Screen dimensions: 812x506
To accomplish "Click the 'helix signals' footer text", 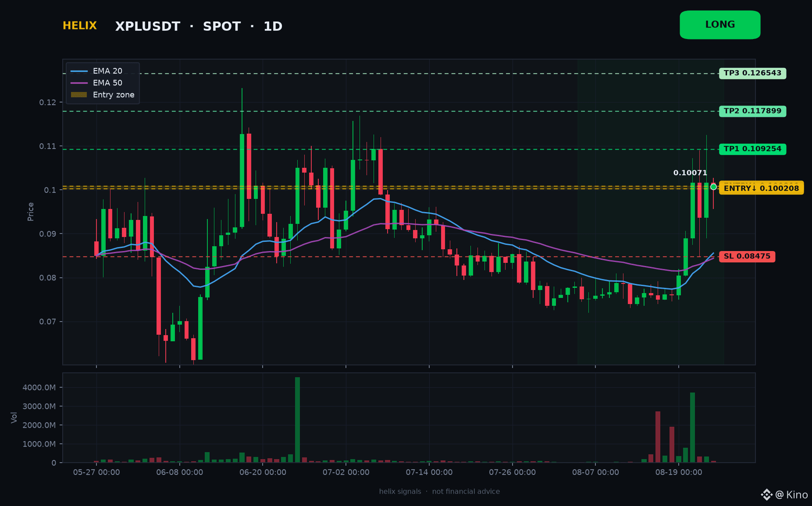I will coord(400,492).
